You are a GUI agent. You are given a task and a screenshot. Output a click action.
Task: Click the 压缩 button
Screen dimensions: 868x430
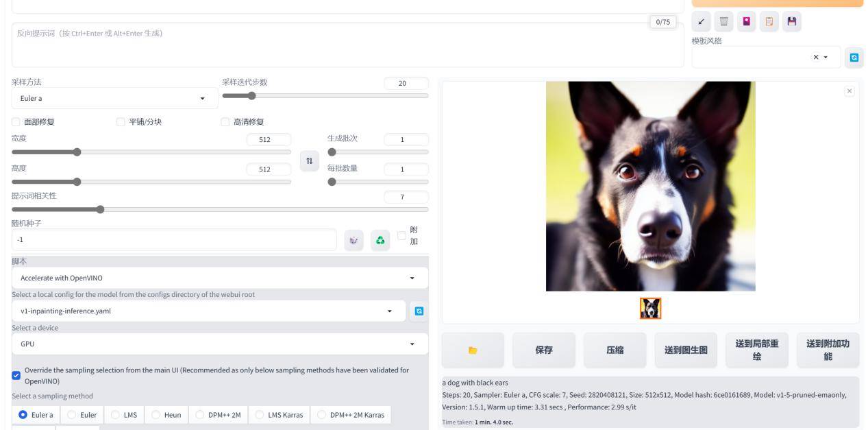[615, 350]
